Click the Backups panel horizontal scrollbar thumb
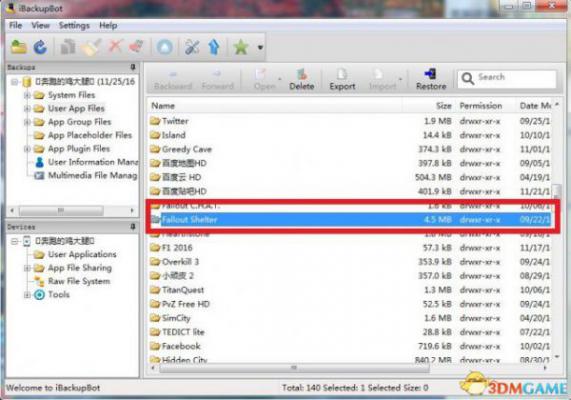 point(61,210)
